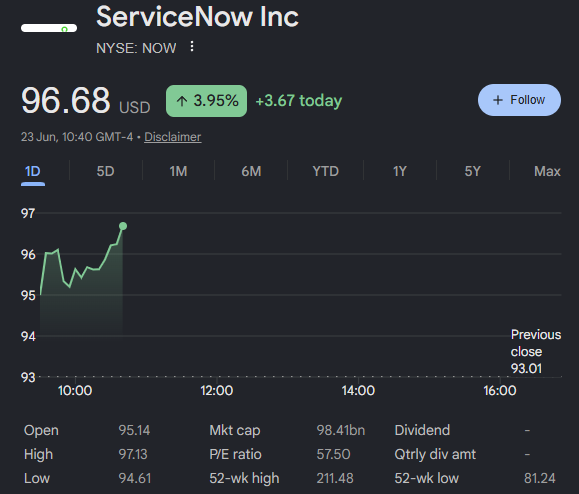
Task: Click the NYSE: NOW ticker label
Action: [136, 48]
